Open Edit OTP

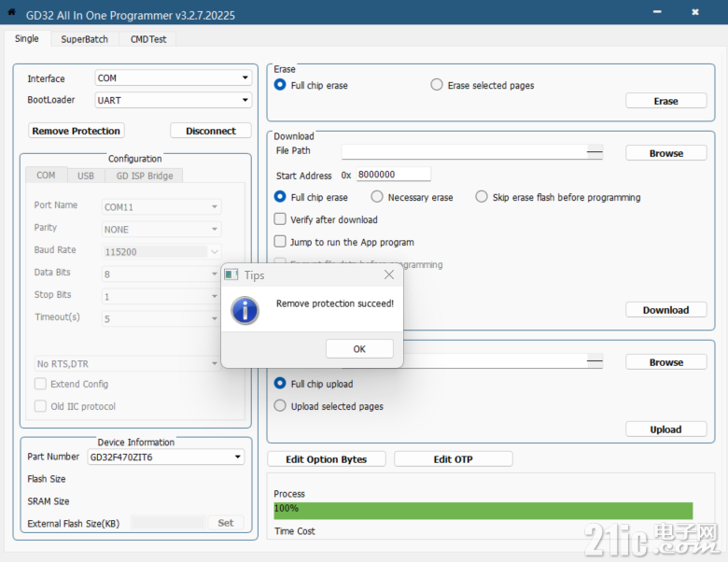click(454, 459)
